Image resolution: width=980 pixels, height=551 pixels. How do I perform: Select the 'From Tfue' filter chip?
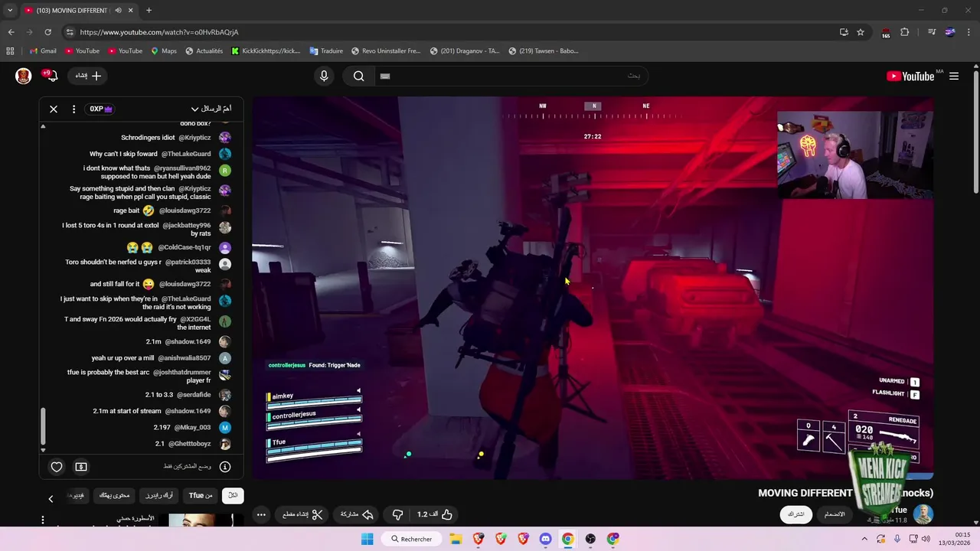(201, 495)
